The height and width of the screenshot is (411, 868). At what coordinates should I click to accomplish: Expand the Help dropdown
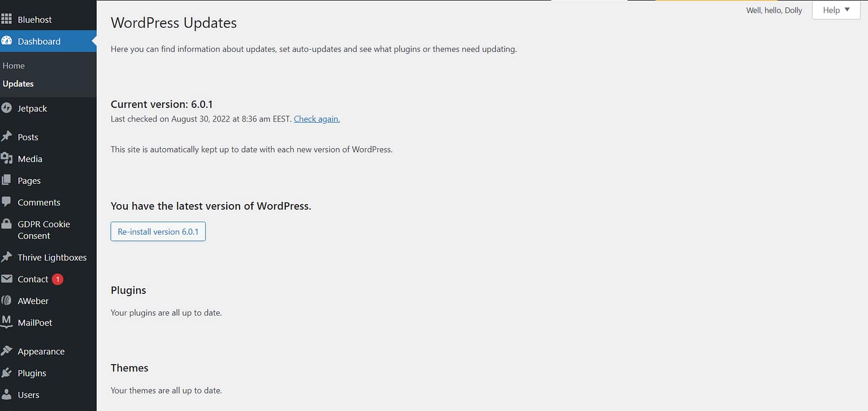(x=835, y=10)
